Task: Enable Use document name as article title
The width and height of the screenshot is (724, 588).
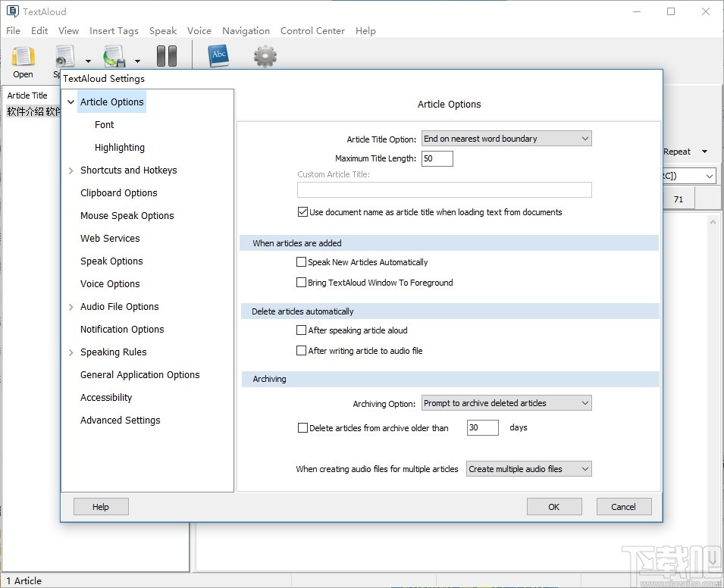Action: click(303, 212)
